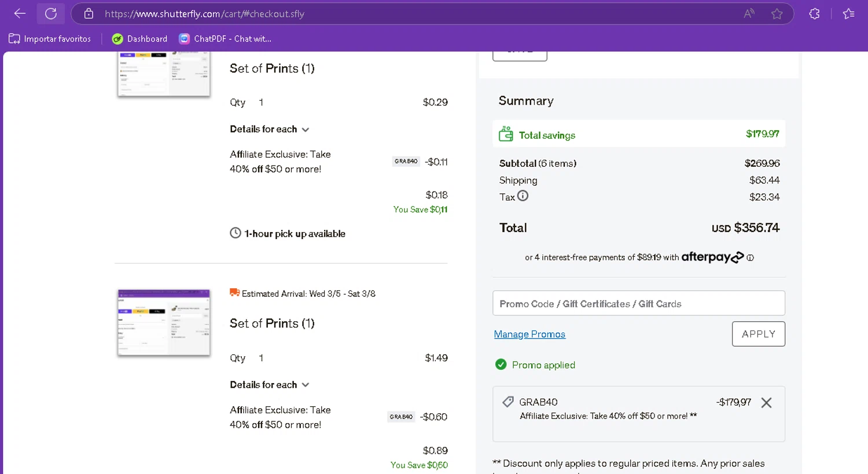Click the delivery truck arrival icon
Screen dimensions: 868x474
pos(234,293)
